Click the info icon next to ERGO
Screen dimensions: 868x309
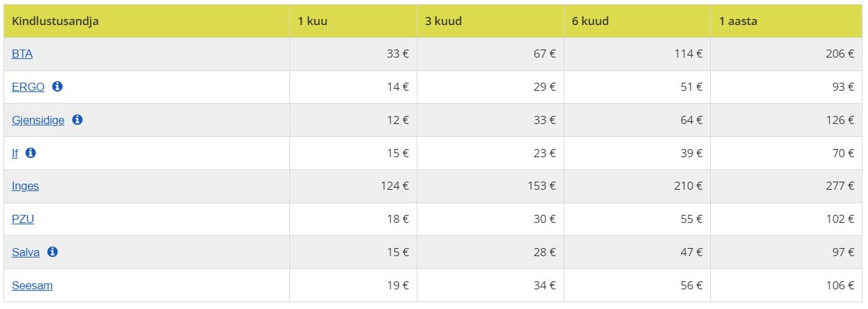58,87
